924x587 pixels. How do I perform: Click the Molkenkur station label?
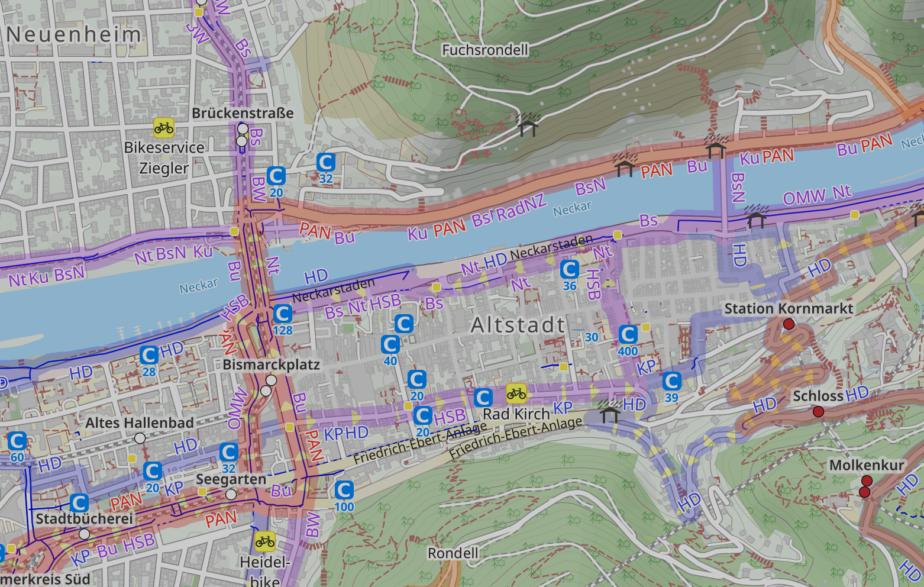pyautogui.click(x=866, y=465)
